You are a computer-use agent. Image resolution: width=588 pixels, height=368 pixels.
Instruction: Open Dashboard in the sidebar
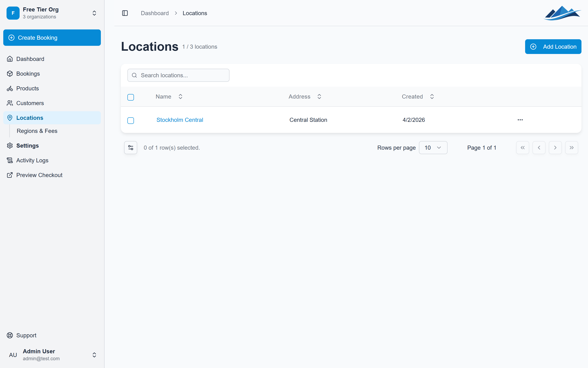point(52,59)
